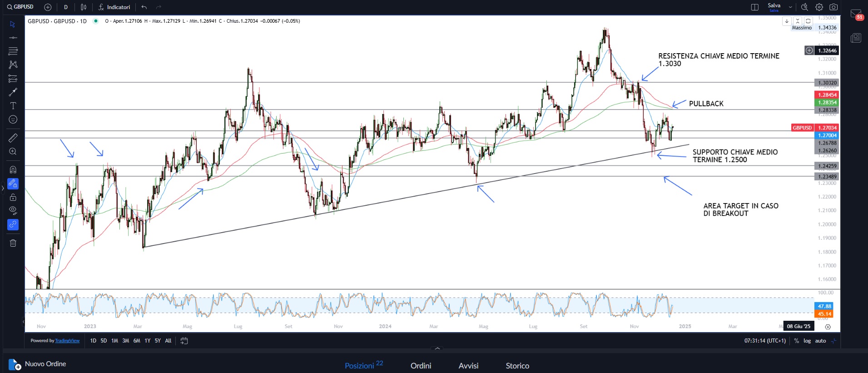
Task: Click the Nuovo Ordine button
Action: (38, 364)
